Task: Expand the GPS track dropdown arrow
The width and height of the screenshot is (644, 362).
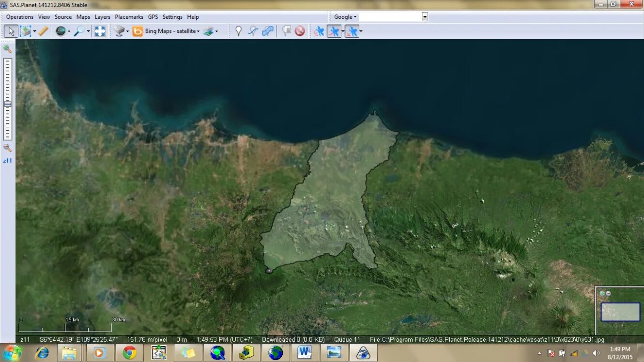Action: (343, 31)
